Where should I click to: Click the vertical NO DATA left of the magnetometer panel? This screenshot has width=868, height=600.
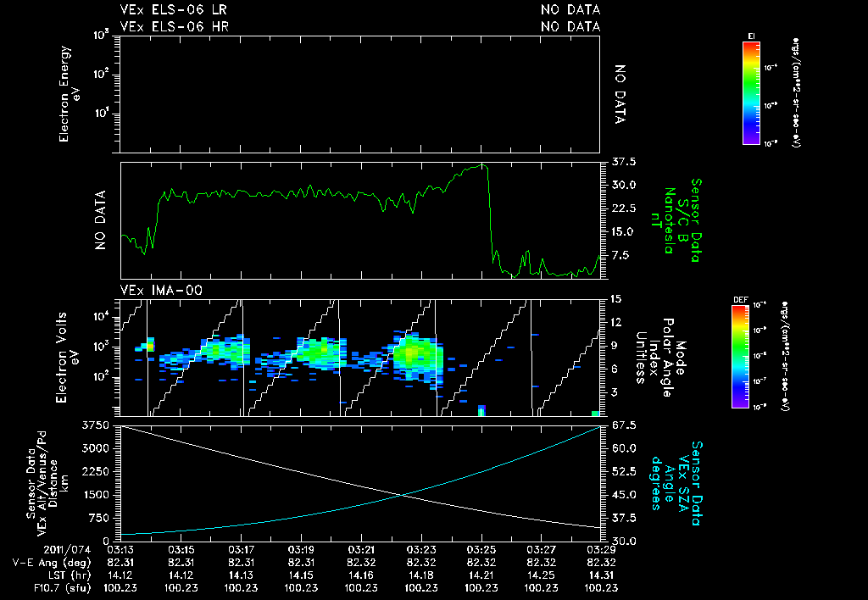coord(100,220)
